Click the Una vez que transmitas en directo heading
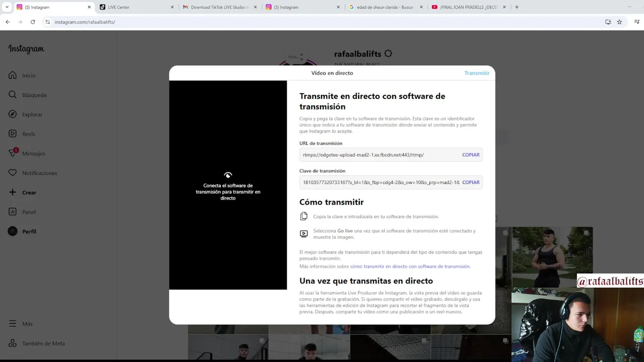Image resolution: width=644 pixels, height=362 pixels. pyautogui.click(x=366, y=281)
